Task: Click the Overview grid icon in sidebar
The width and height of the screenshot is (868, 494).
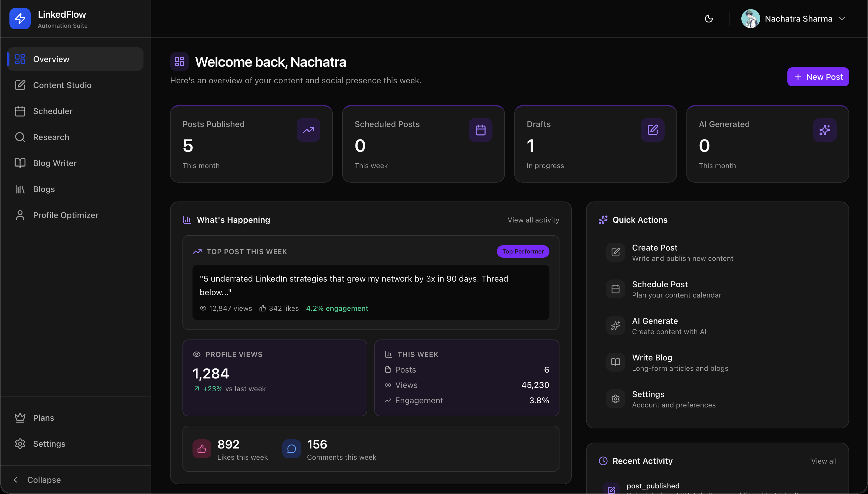Action: point(20,59)
